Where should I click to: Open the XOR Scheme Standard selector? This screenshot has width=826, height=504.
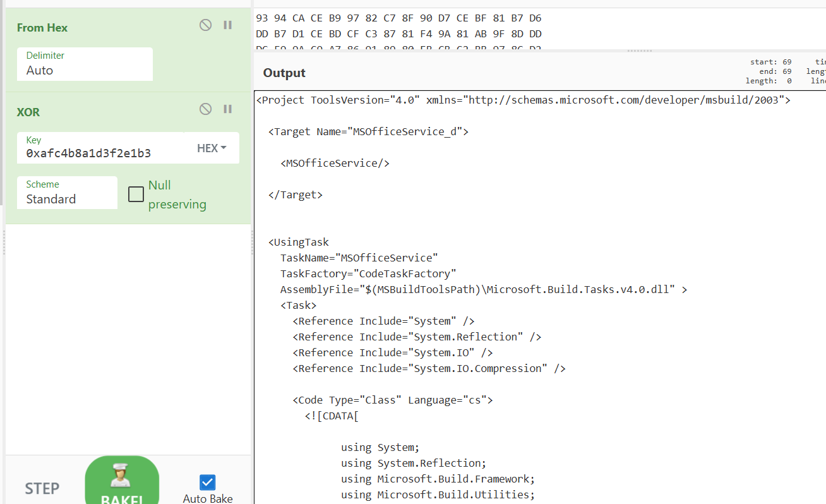(x=67, y=193)
